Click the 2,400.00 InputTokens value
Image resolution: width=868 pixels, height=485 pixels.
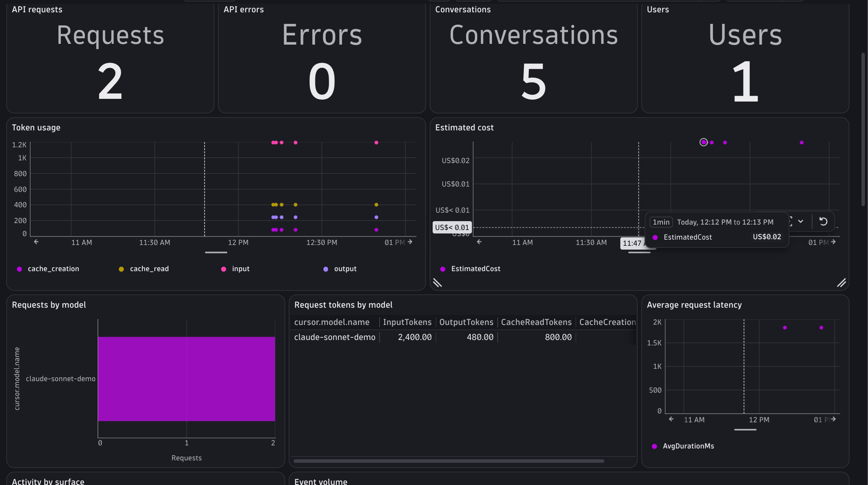click(x=415, y=337)
